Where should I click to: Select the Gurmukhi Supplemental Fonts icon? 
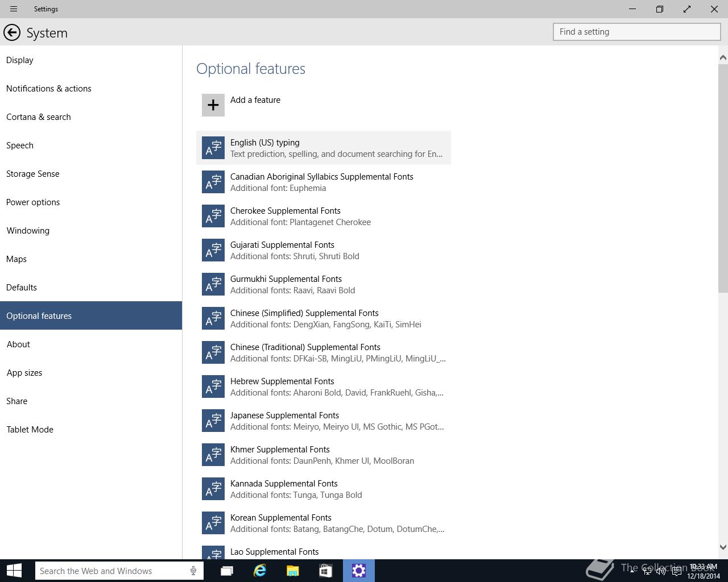click(213, 284)
